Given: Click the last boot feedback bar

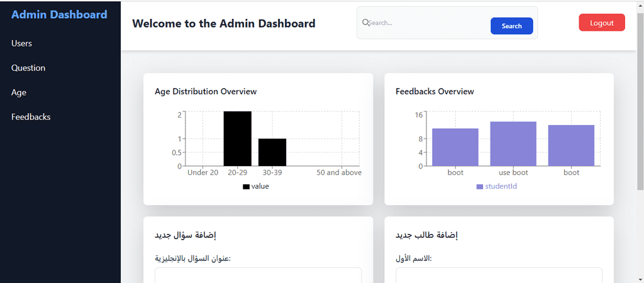Looking at the screenshot, I should 571,145.
